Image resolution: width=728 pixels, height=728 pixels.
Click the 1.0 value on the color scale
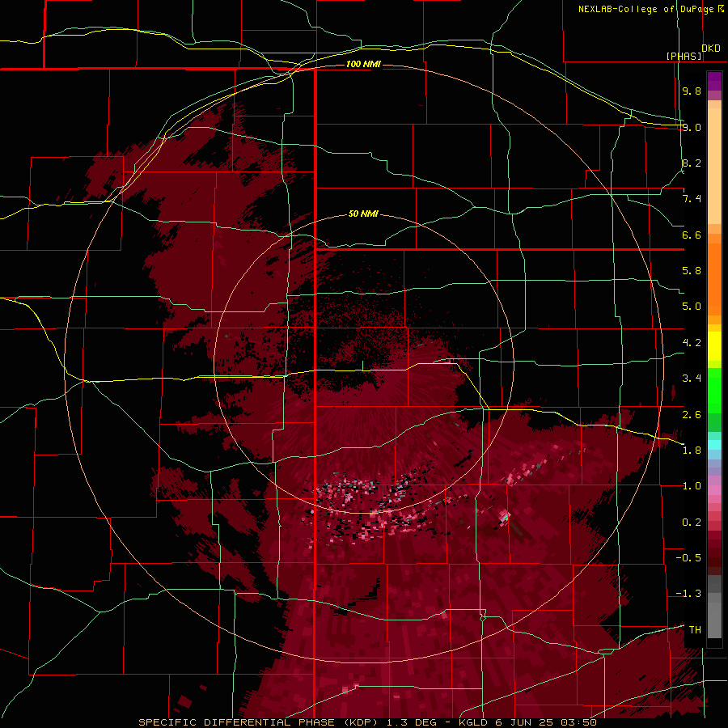692,486
